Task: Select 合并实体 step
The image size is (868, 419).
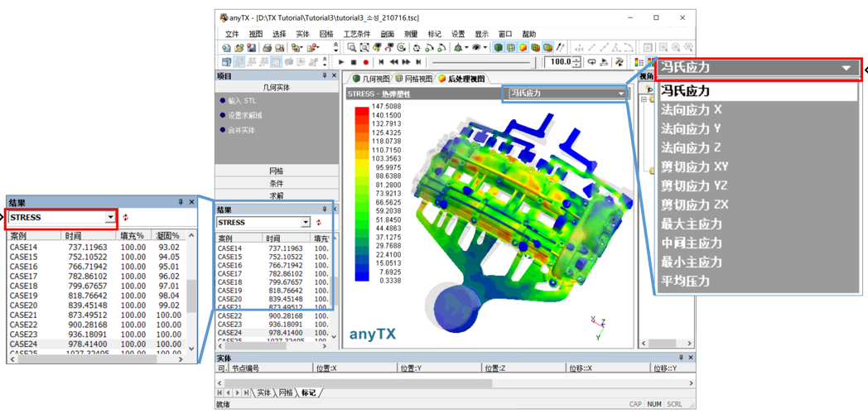Action: 237,130
